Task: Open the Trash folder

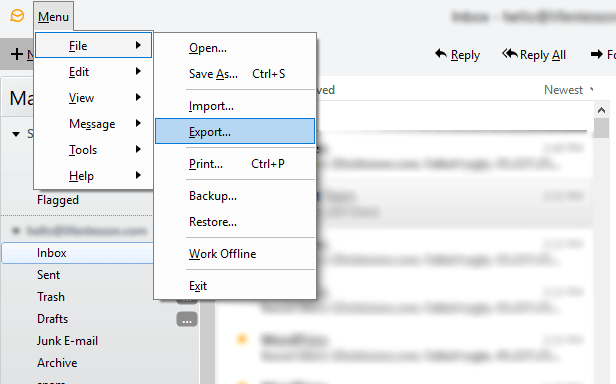Action: (x=51, y=297)
